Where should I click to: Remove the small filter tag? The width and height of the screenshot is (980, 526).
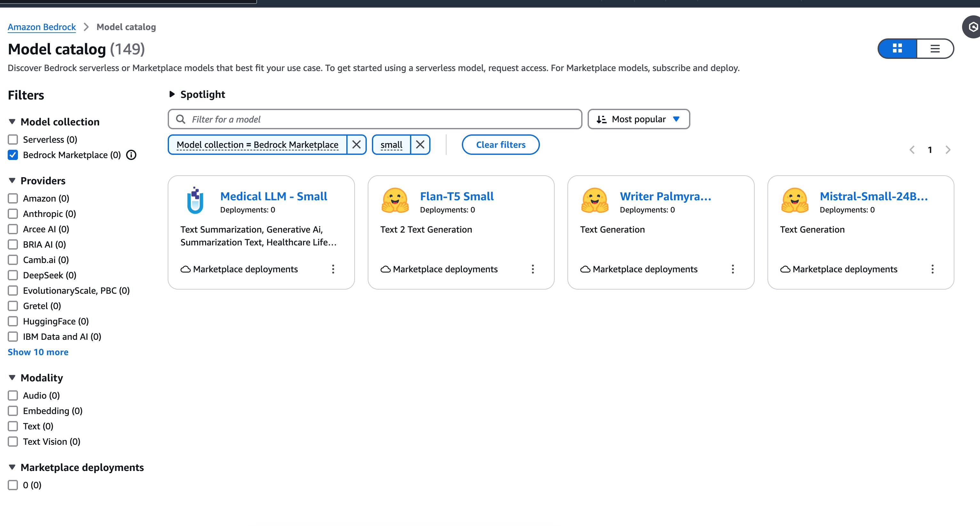tap(420, 144)
